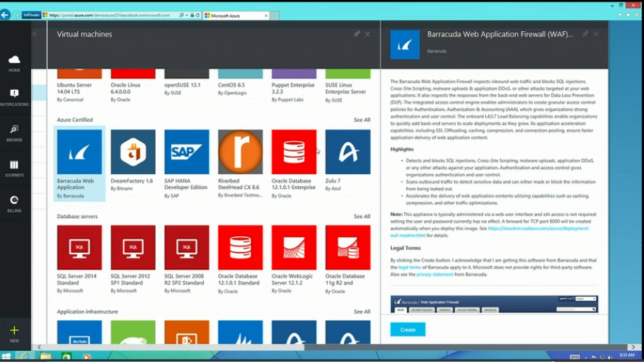
Task: Open Journeys in the sidebar
Action: [14, 169]
